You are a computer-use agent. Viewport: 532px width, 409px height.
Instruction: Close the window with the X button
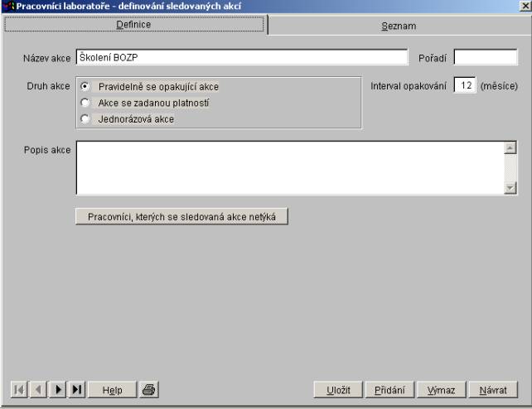[x=524, y=7]
